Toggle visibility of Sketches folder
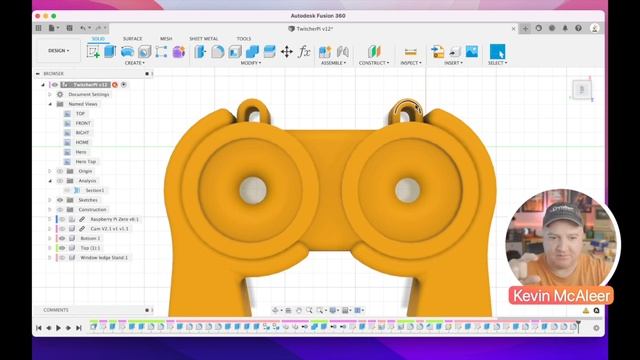This screenshot has height=360, width=640. click(60, 200)
